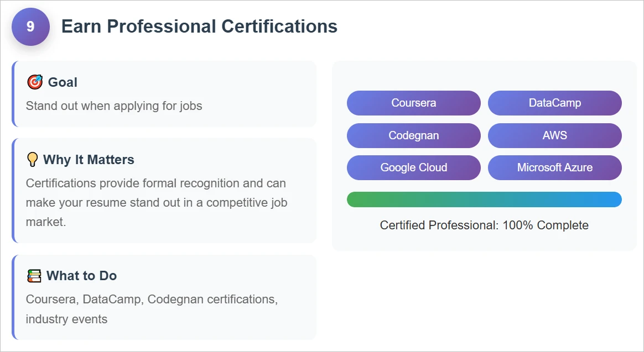Click the books icon beside What to Do
The width and height of the screenshot is (644, 352).
[34, 276]
